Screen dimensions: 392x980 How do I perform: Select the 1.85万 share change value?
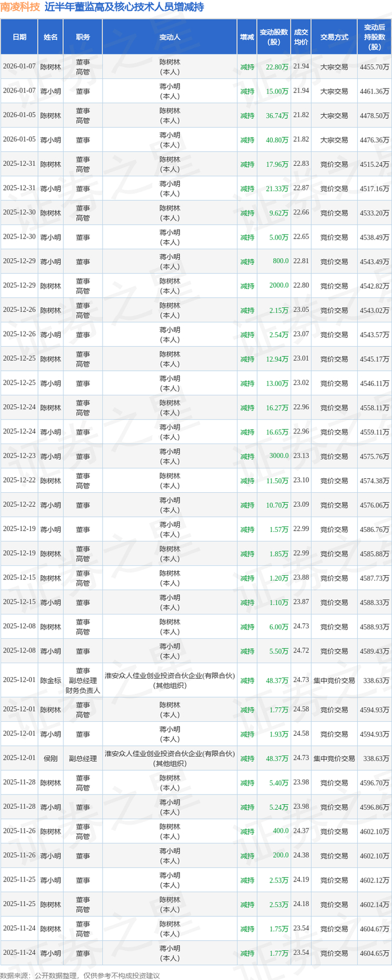279,554
